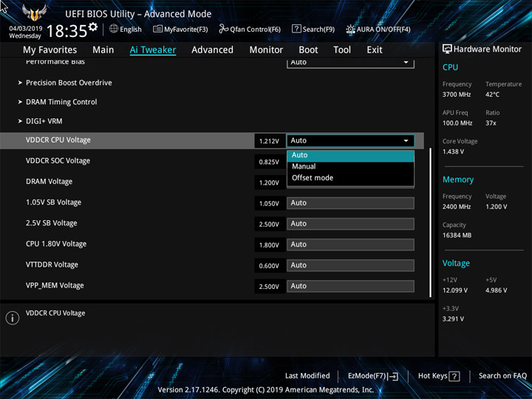
Task: Select the Ai Tweaker tab
Action: click(153, 50)
